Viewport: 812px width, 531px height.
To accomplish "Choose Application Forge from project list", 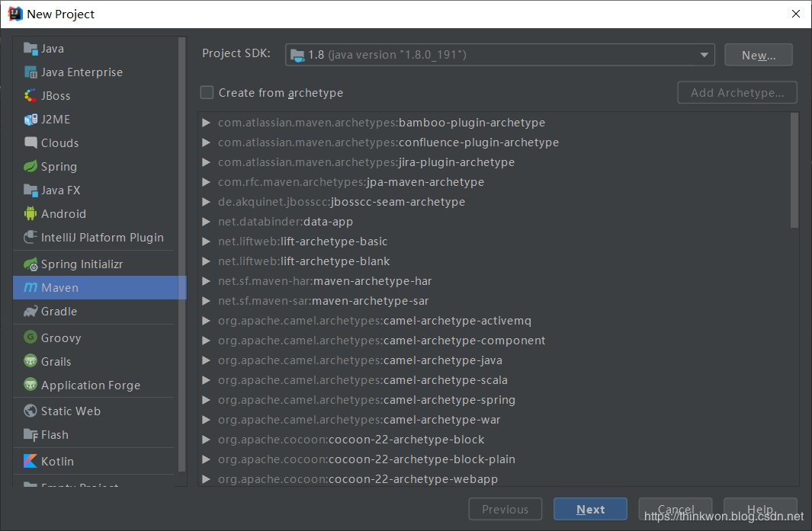I will (x=90, y=385).
